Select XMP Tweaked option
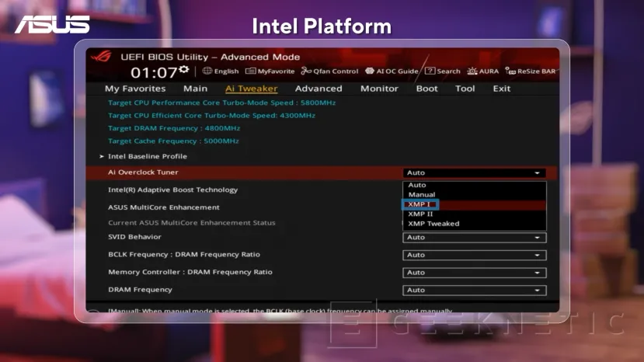Screen dimensions: 644x362 point(475,224)
